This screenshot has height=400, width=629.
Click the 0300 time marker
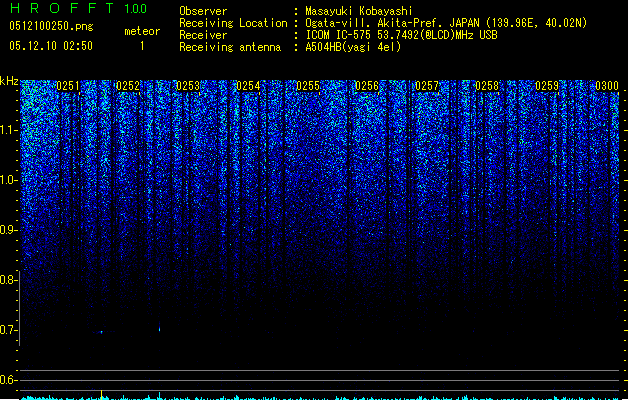607,86
